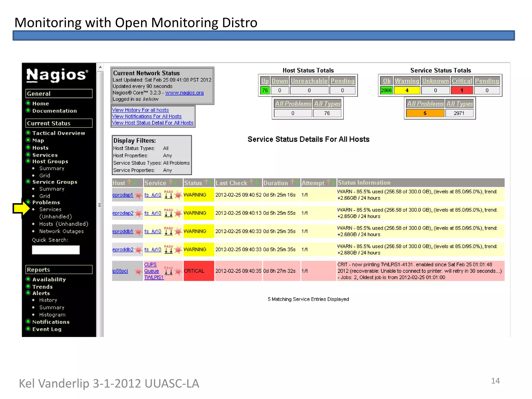Click the Quick Search input box
This screenshot has width=532, height=399.
tap(56, 250)
